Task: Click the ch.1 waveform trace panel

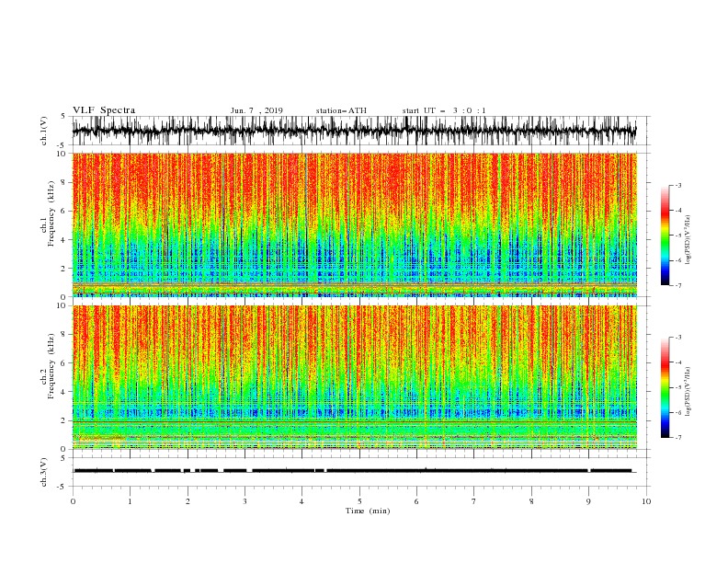Action: [355, 131]
